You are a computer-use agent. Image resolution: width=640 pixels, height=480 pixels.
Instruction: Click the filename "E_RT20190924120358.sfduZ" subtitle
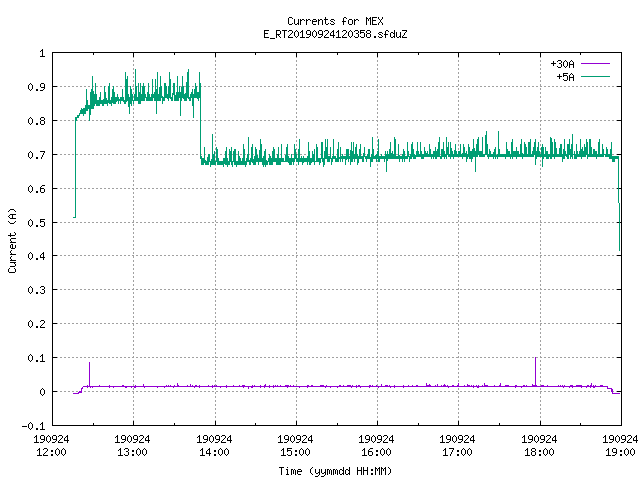[335, 34]
